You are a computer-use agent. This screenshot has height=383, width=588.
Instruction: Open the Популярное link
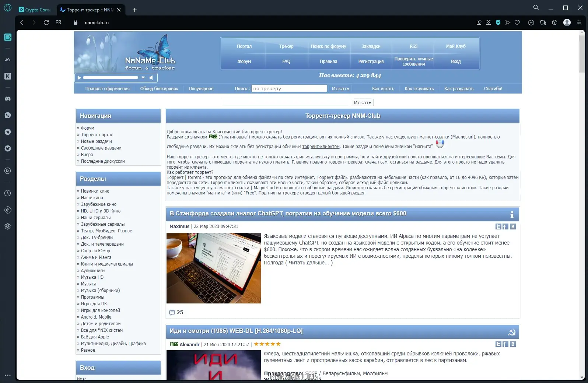tap(201, 89)
